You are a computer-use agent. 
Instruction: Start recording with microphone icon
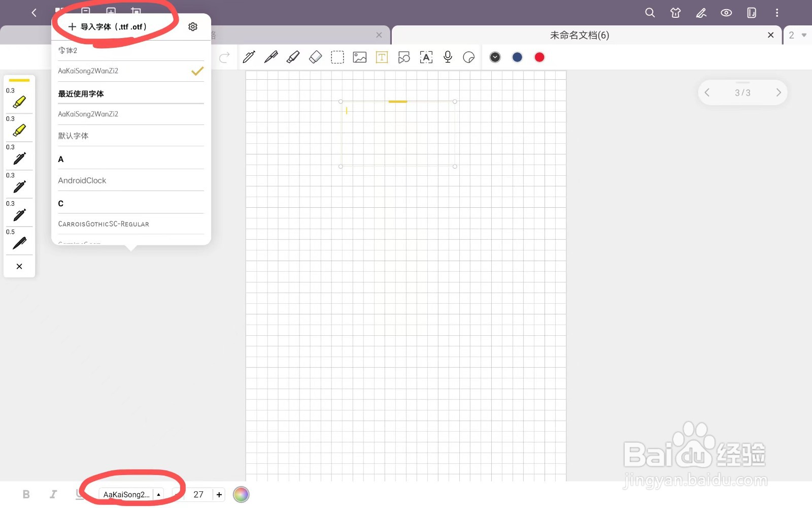[448, 57]
